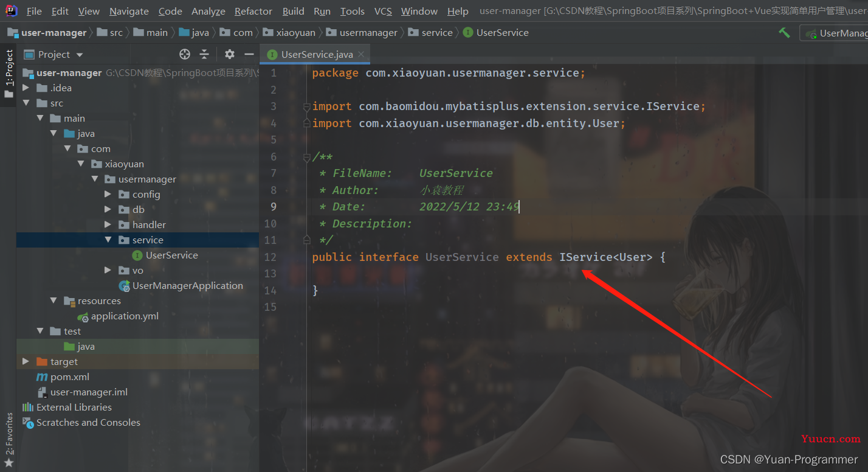Open the Tools menu
The image size is (868, 472).
(353, 11)
